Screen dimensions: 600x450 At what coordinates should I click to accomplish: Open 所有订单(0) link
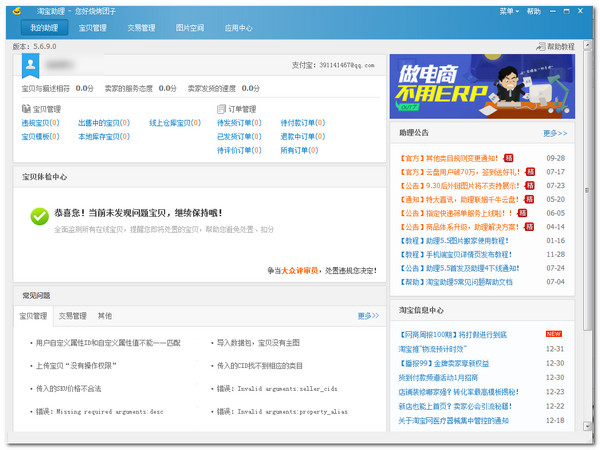299,150
